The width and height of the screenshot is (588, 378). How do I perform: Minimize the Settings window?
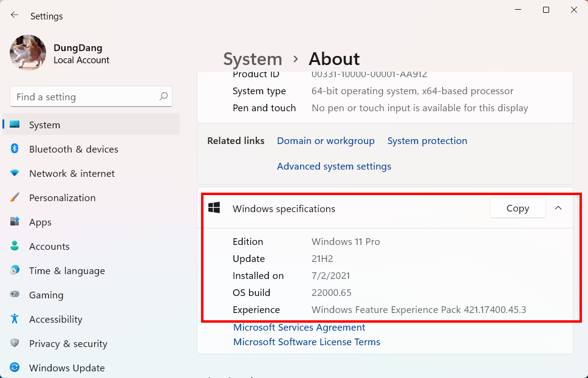point(518,10)
